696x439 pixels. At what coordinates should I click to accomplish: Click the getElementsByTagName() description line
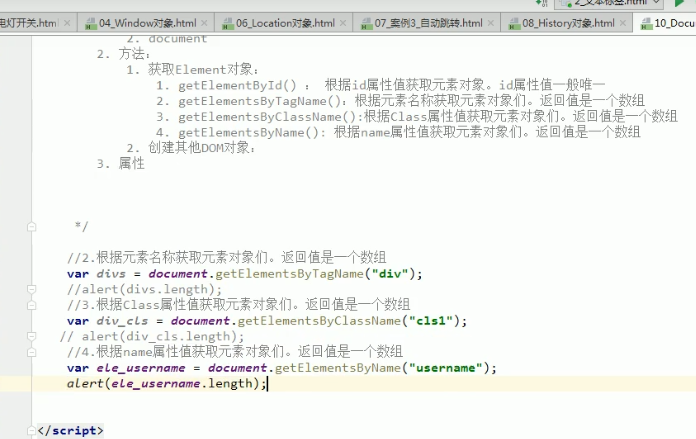tap(400, 101)
